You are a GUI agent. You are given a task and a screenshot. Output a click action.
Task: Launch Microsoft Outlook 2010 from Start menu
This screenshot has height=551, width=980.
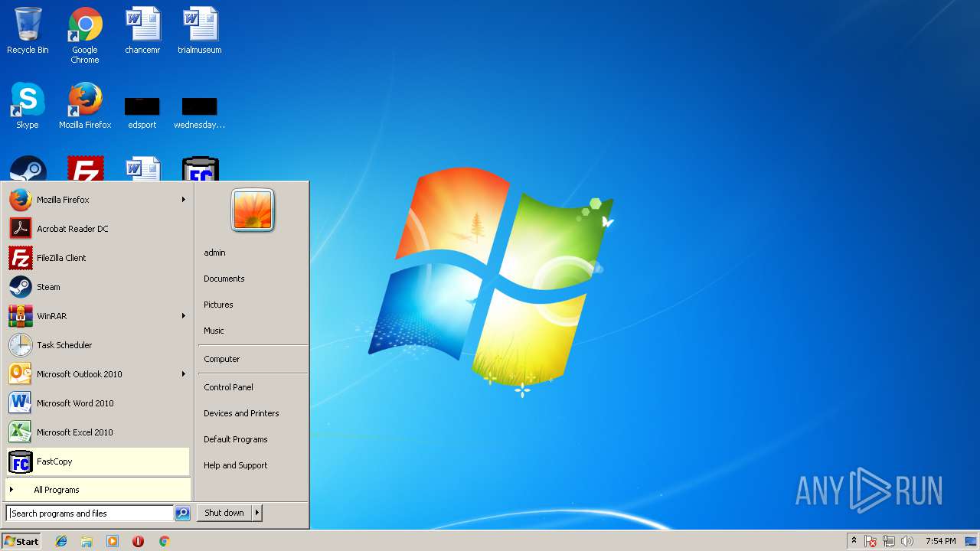pyautogui.click(x=97, y=374)
